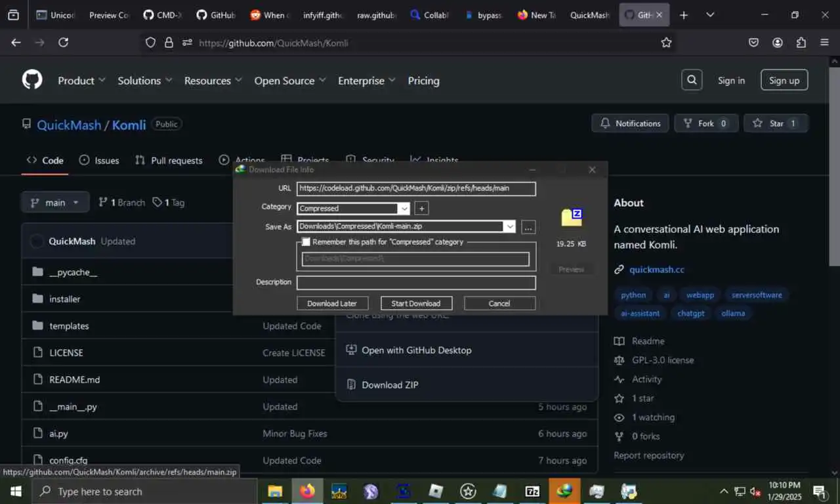Click Sign in link

(731, 80)
